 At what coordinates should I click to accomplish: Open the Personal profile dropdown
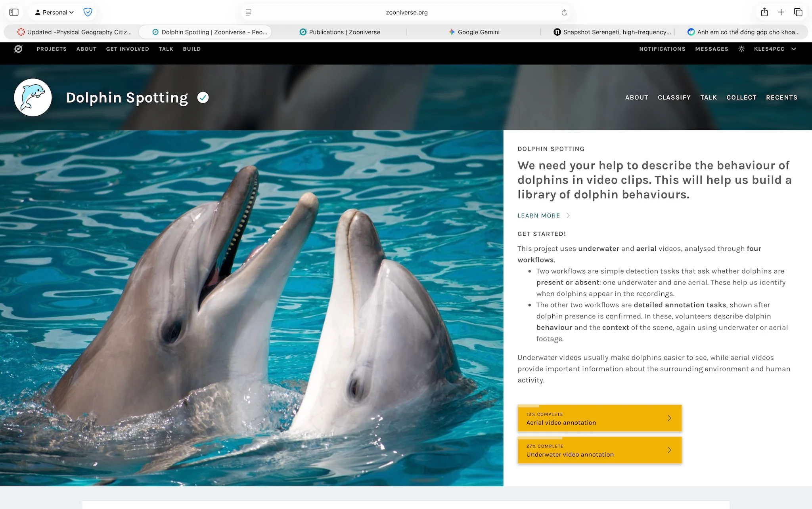pos(54,12)
